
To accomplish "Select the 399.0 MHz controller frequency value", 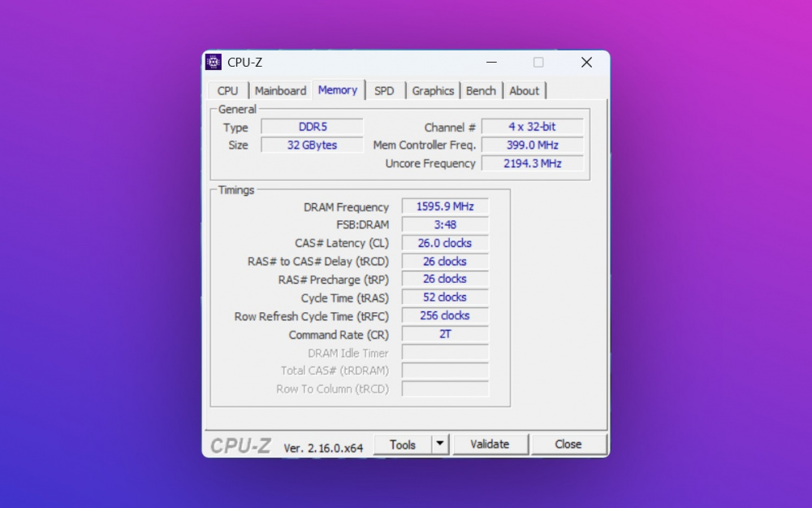I will pos(533,145).
